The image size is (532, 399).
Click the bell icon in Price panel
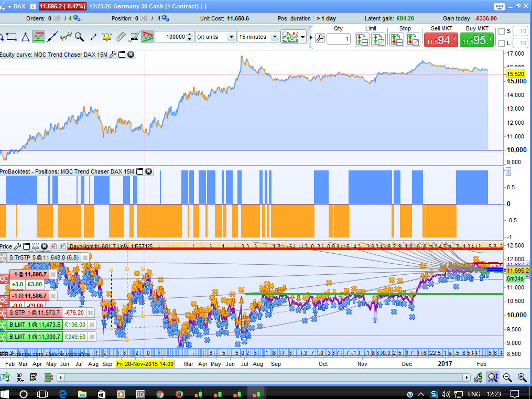(35, 246)
